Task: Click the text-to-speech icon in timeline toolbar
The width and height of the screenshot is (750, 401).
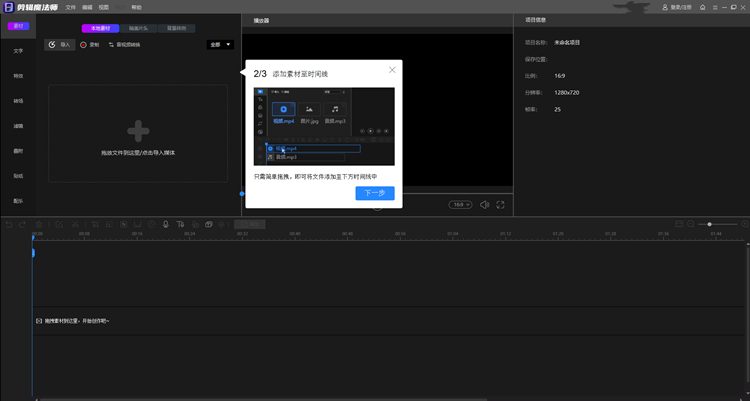Action: (x=180, y=224)
